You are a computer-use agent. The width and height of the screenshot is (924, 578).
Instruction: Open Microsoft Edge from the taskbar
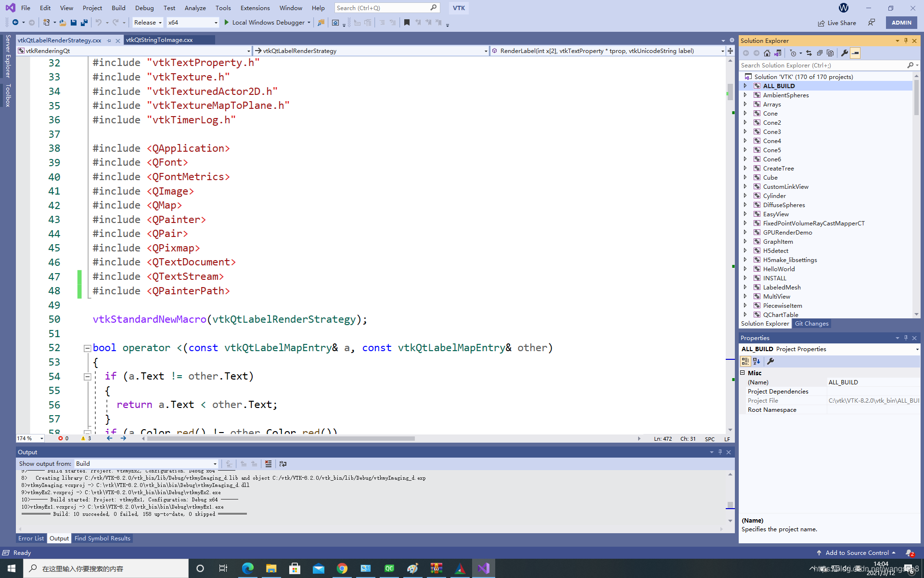247,568
